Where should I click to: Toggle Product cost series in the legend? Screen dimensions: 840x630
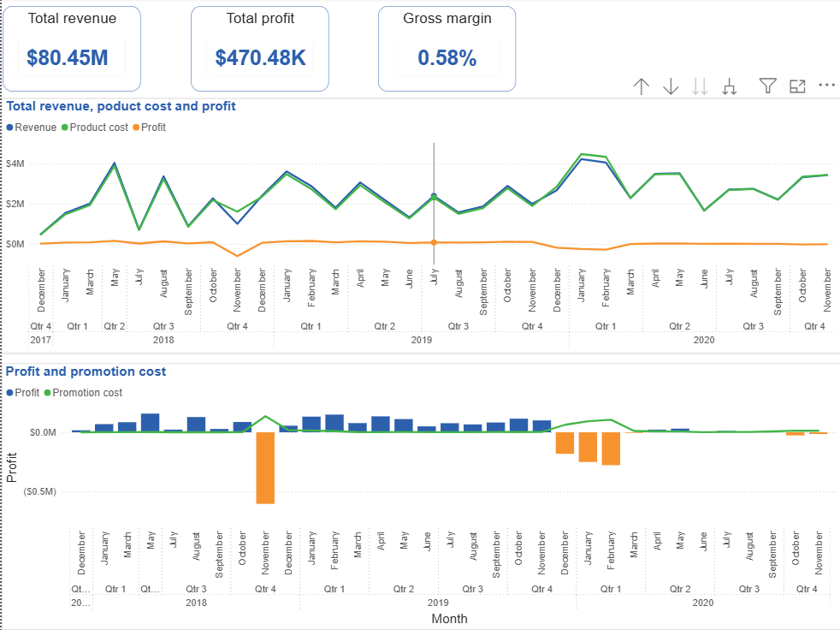click(x=64, y=128)
